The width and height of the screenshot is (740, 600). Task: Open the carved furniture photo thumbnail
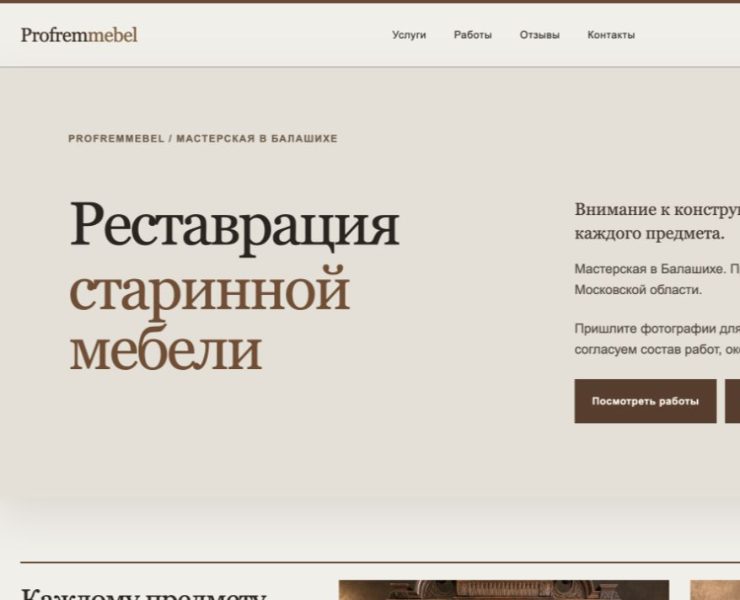504,590
